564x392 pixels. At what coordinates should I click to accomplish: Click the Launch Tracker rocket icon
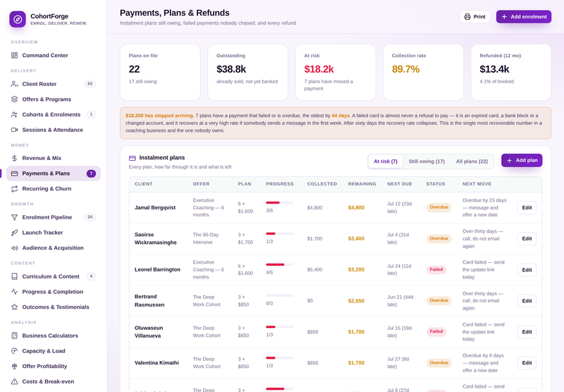pyautogui.click(x=14, y=233)
